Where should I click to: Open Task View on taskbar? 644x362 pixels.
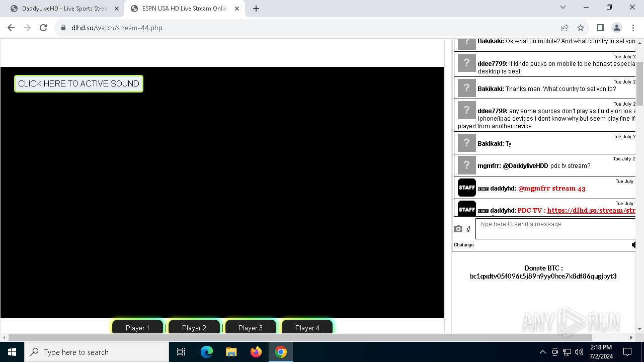pos(181,352)
